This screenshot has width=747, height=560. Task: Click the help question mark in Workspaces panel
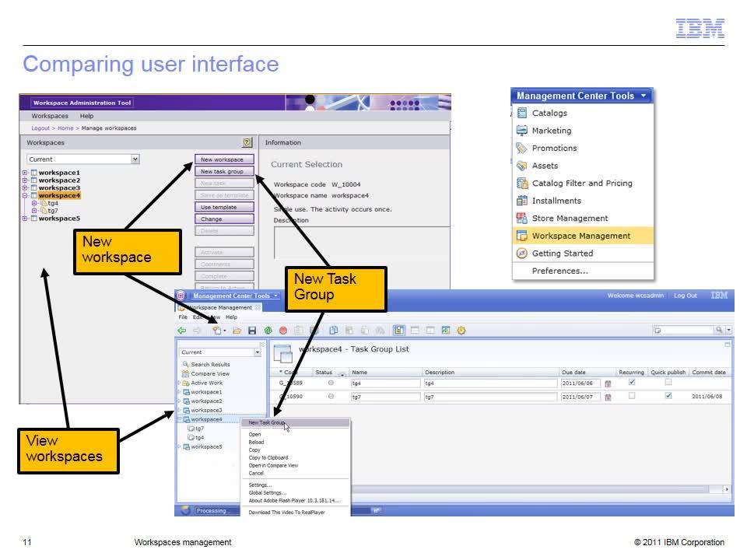(x=247, y=142)
